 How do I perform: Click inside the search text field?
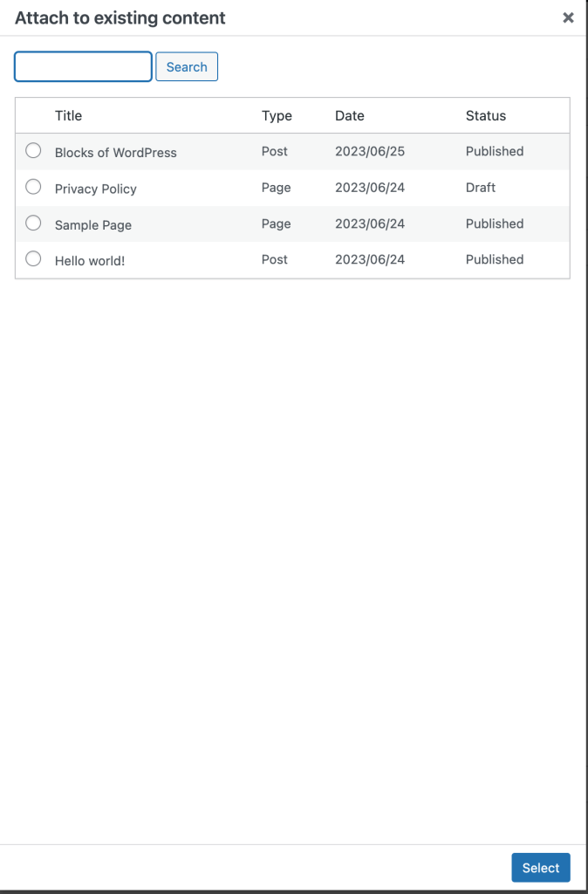point(83,66)
